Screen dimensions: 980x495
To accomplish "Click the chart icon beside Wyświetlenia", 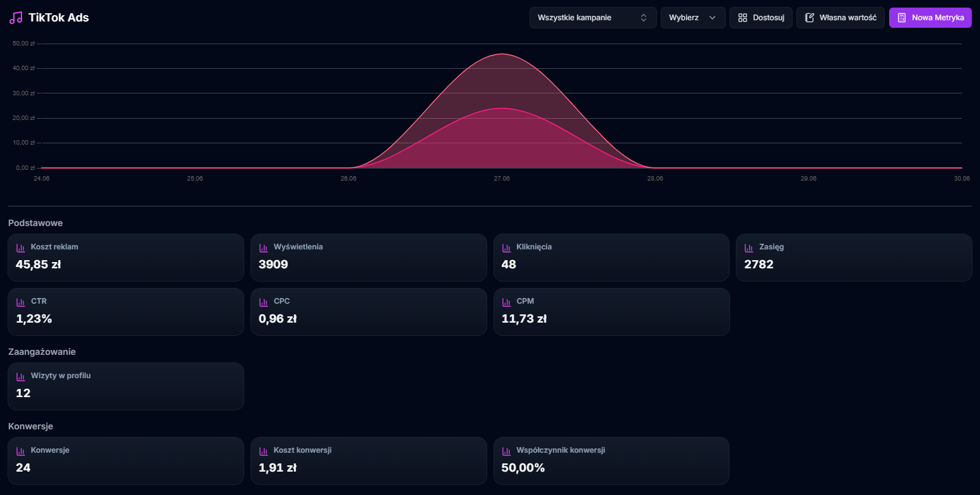I will 265,246.
